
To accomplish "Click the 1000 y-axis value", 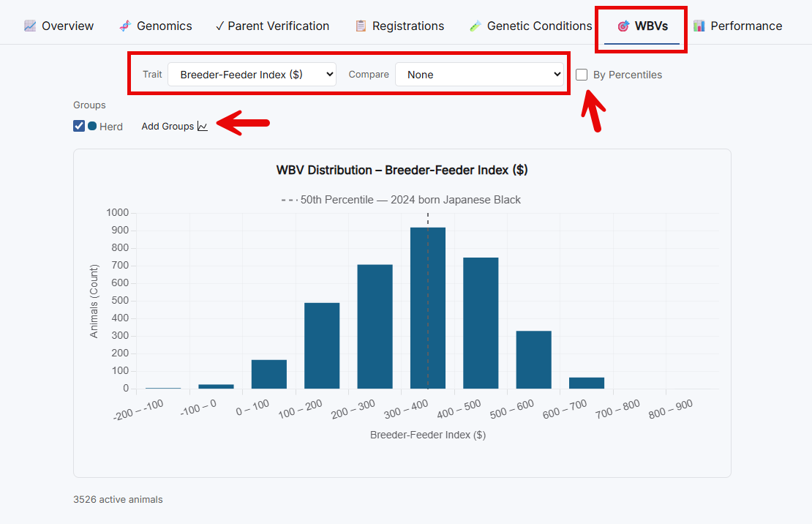I will [x=118, y=212].
